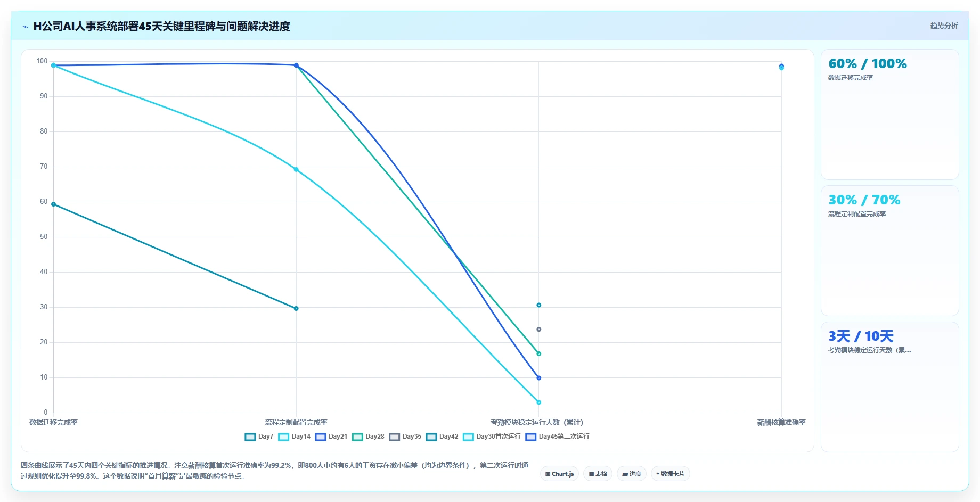Click the y-axis value 0
The height and width of the screenshot is (502, 980).
click(46, 413)
